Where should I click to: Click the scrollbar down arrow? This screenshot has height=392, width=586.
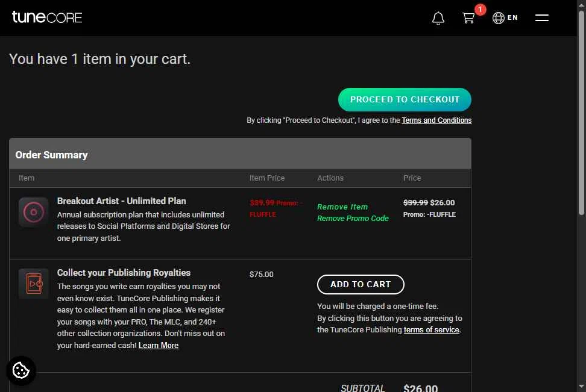581,387
